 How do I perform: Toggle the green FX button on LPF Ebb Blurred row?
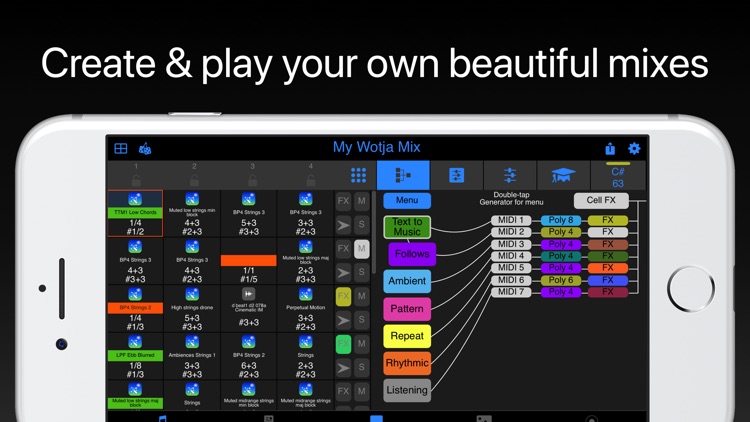pos(343,344)
